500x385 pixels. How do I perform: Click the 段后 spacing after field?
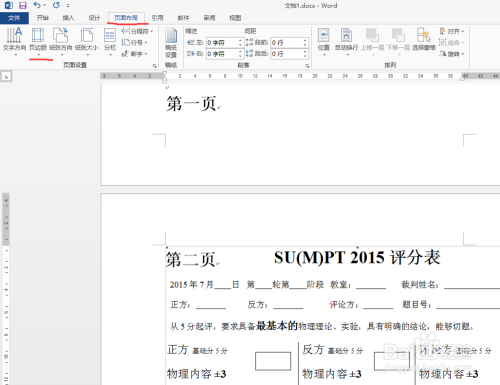tap(286, 54)
